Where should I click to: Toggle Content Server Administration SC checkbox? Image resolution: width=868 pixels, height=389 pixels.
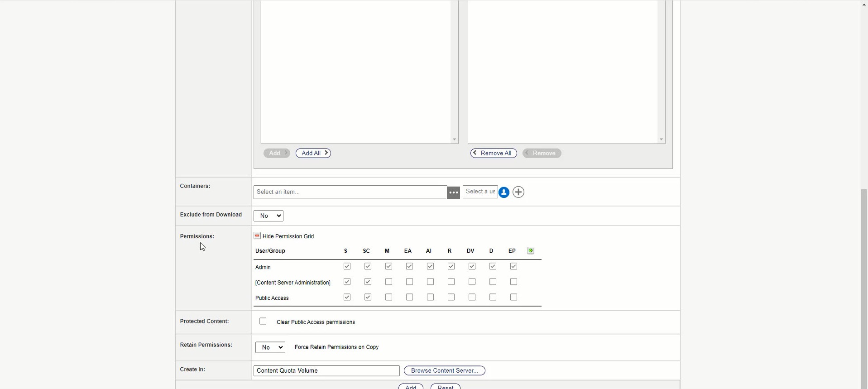368,282
